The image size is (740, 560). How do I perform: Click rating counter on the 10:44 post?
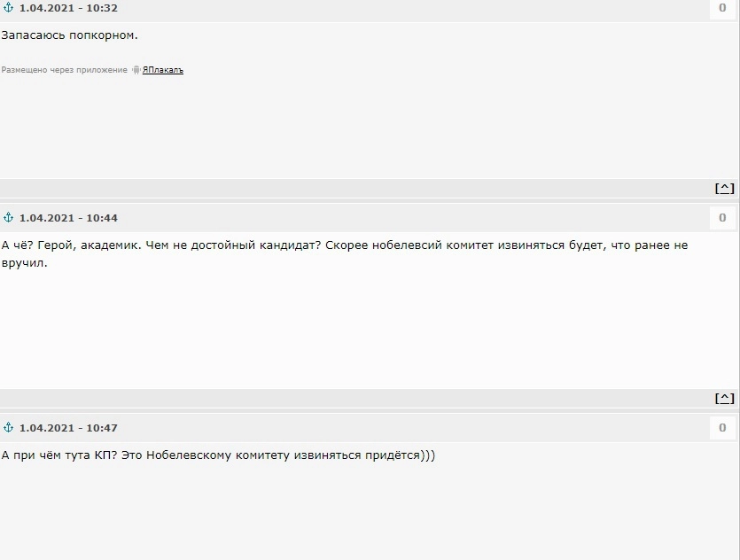pyautogui.click(x=722, y=218)
